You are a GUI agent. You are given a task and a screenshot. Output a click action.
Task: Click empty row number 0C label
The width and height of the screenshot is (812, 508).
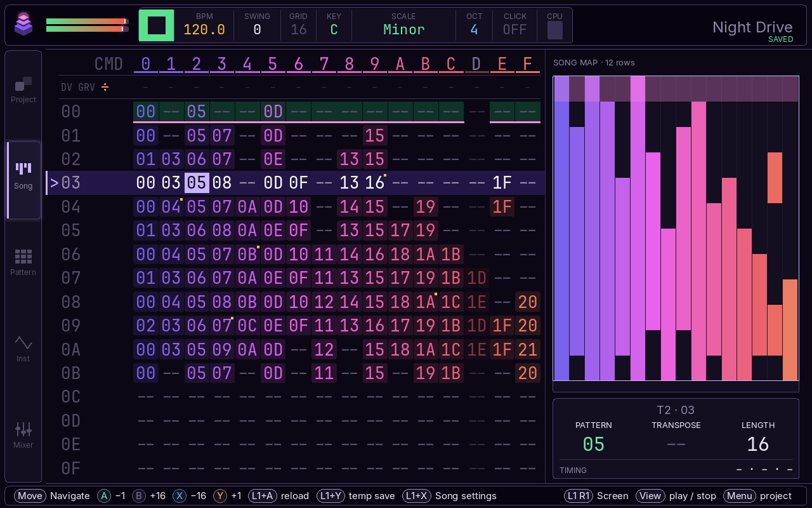coord(71,397)
